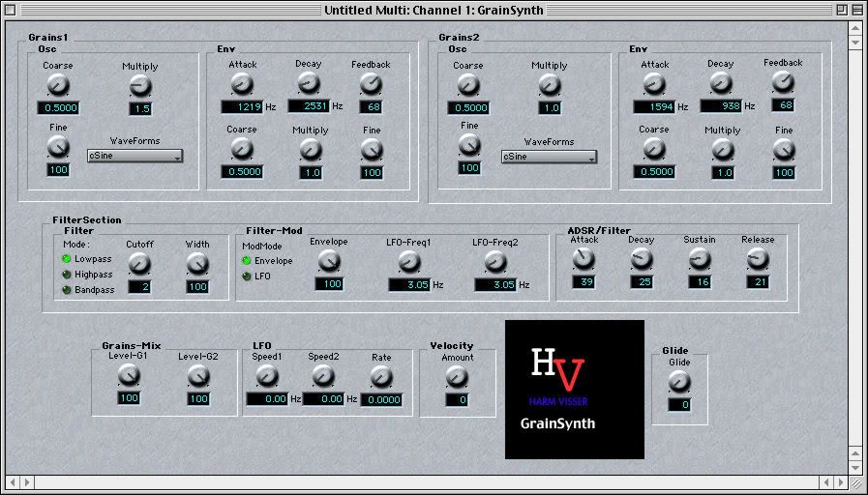Click the horizontal scrollbar left arrow at far left

coord(13,481)
